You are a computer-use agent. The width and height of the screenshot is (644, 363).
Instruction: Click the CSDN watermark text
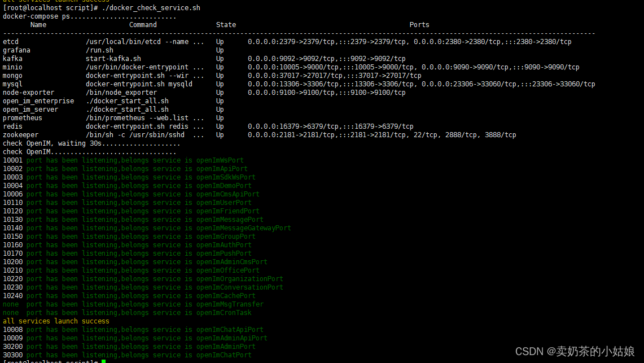click(577, 351)
